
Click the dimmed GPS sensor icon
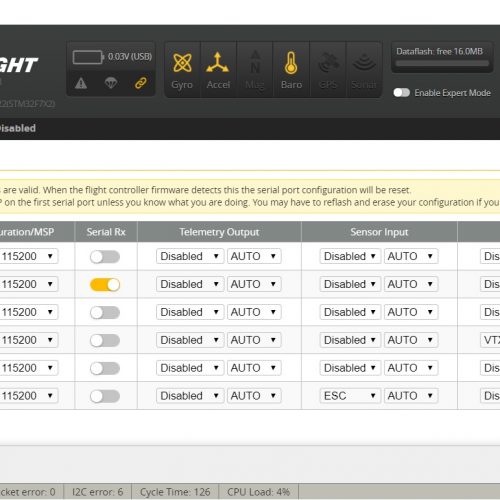pyautogui.click(x=328, y=63)
